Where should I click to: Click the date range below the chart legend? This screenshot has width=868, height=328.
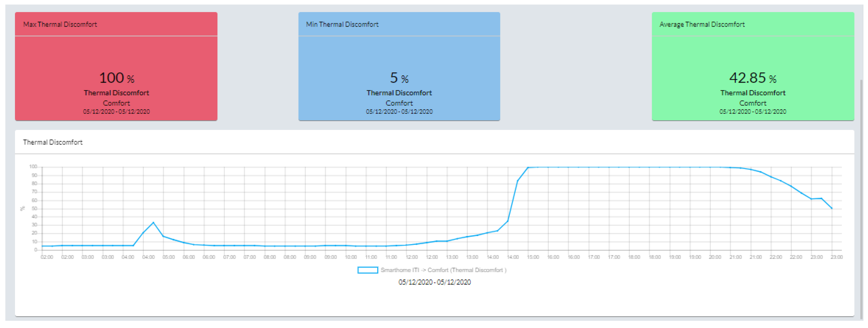pyautogui.click(x=434, y=282)
